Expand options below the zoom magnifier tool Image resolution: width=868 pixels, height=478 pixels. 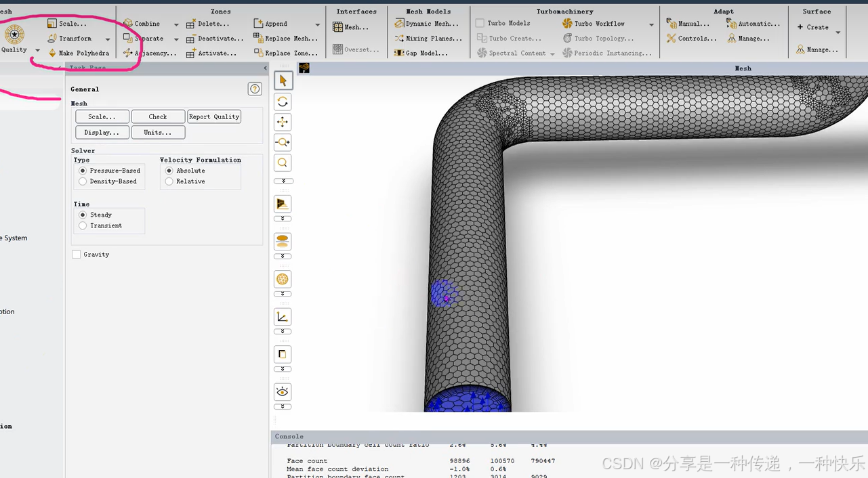(x=283, y=181)
